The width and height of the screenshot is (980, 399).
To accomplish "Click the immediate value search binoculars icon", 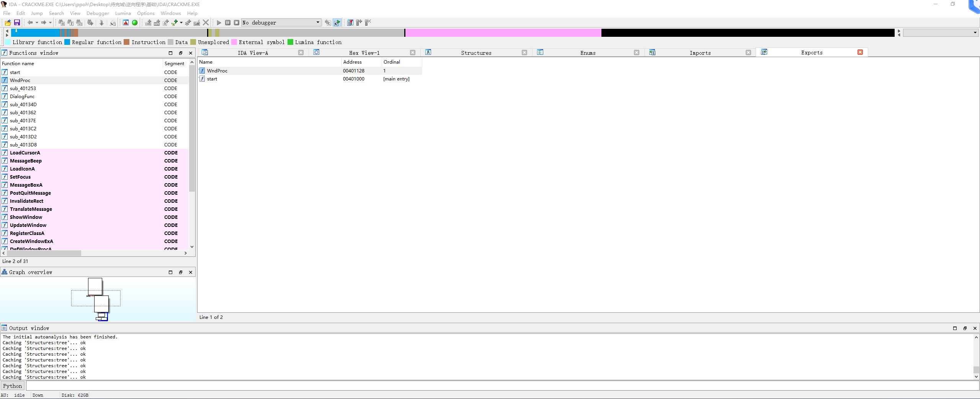I will tap(61, 23).
